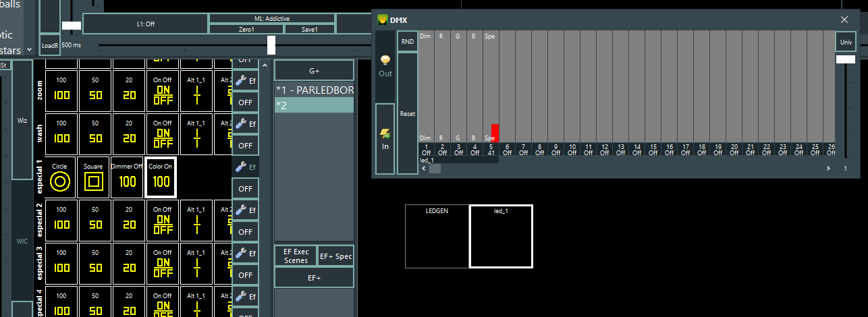Click the DMX channel scroll right arrow
Screen dimensions: 868x317
828,168
